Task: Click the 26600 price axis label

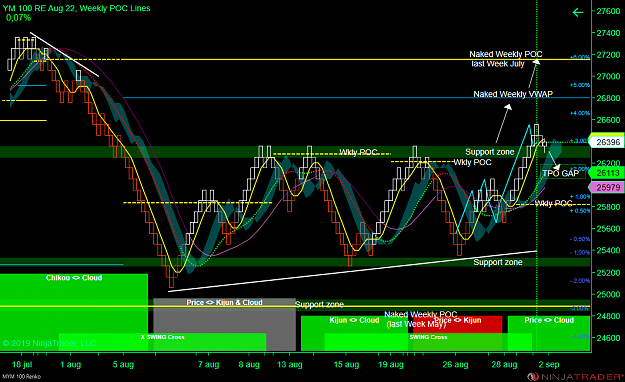Action: click(608, 120)
